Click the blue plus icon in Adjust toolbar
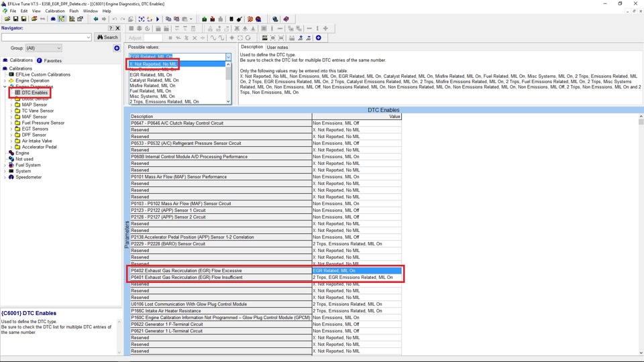The height and width of the screenshot is (362, 644). click(318, 38)
